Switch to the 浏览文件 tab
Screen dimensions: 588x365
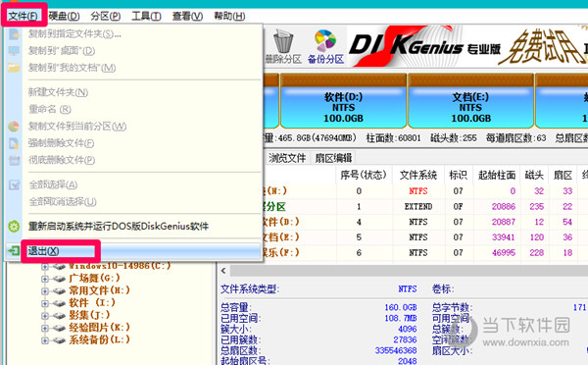(x=287, y=158)
